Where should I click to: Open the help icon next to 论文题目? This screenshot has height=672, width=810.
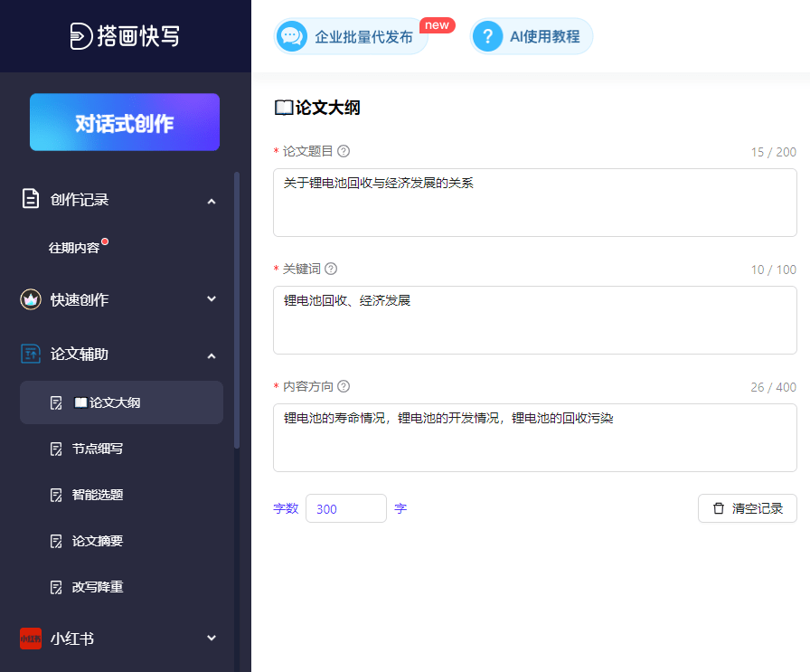343,151
